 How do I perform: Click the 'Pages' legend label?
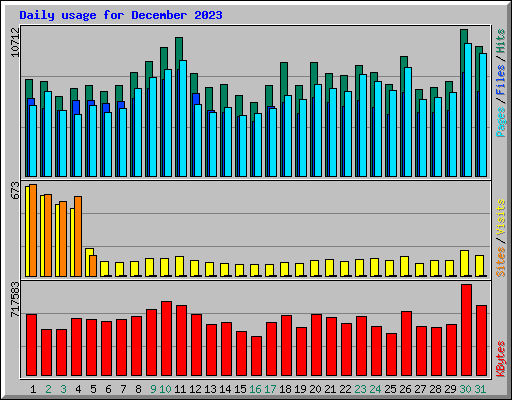pyautogui.click(x=500, y=122)
